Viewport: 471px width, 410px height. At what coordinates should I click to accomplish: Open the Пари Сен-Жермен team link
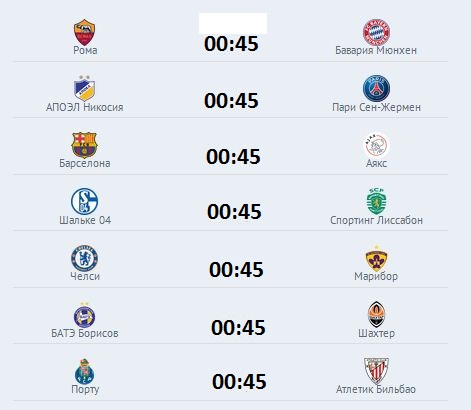376,107
